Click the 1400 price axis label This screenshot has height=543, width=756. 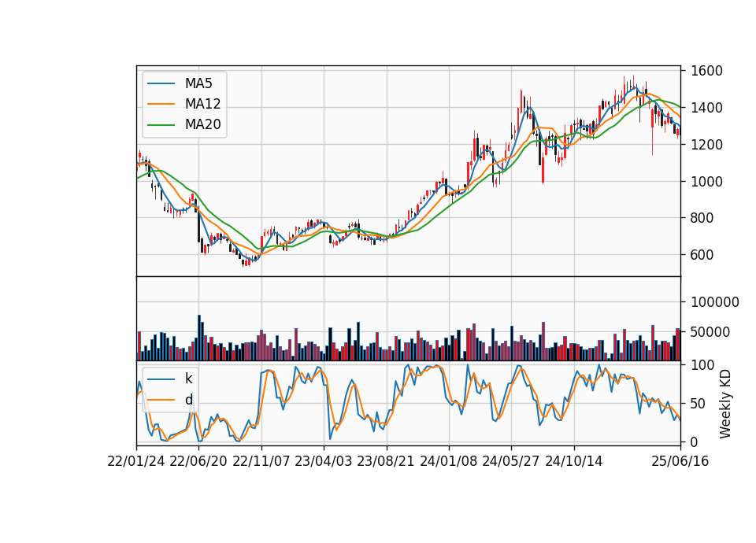pos(706,108)
